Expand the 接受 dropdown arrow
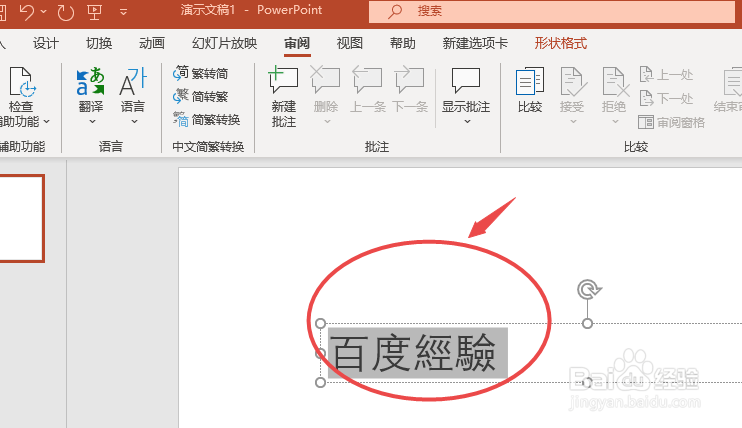The image size is (742, 428). pyautogui.click(x=573, y=122)
